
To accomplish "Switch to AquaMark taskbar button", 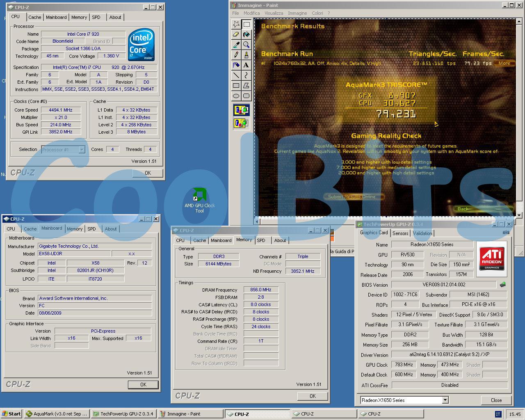I will tap(57, 414).
